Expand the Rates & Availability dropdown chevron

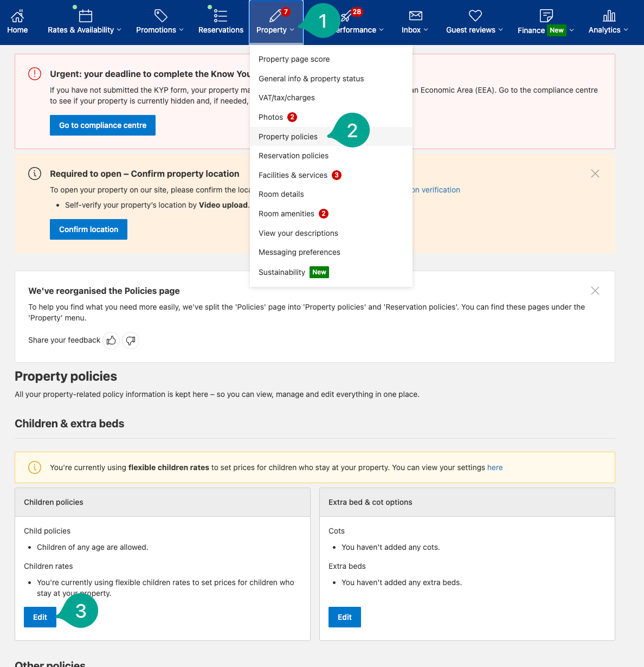pyautogui.click(x=119, y=30)
